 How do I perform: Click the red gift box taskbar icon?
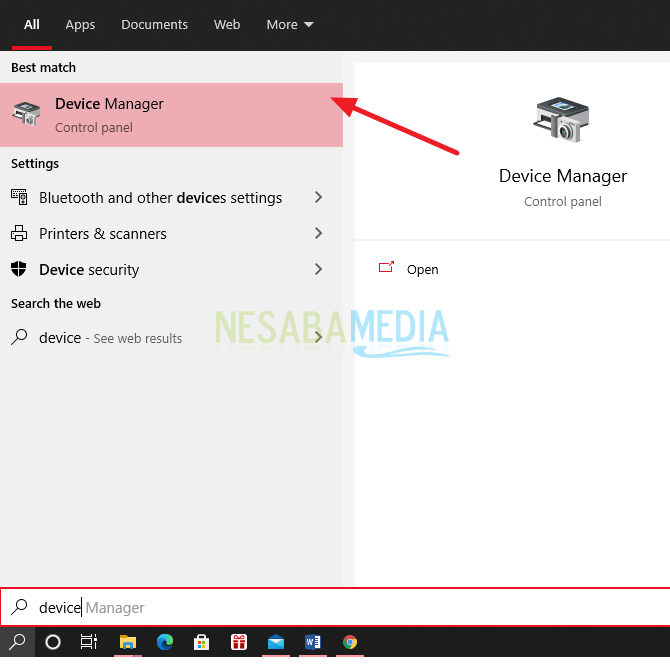[239, 642]
